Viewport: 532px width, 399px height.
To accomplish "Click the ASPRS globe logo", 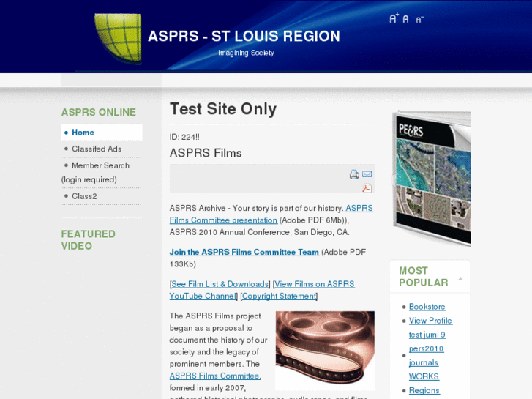I will (x=118, y=38).
